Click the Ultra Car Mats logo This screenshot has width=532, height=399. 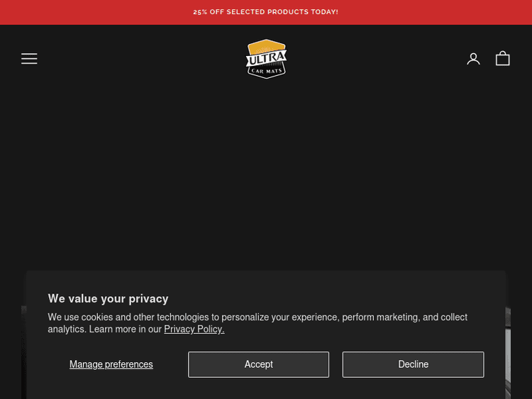[x=266, y=59]
